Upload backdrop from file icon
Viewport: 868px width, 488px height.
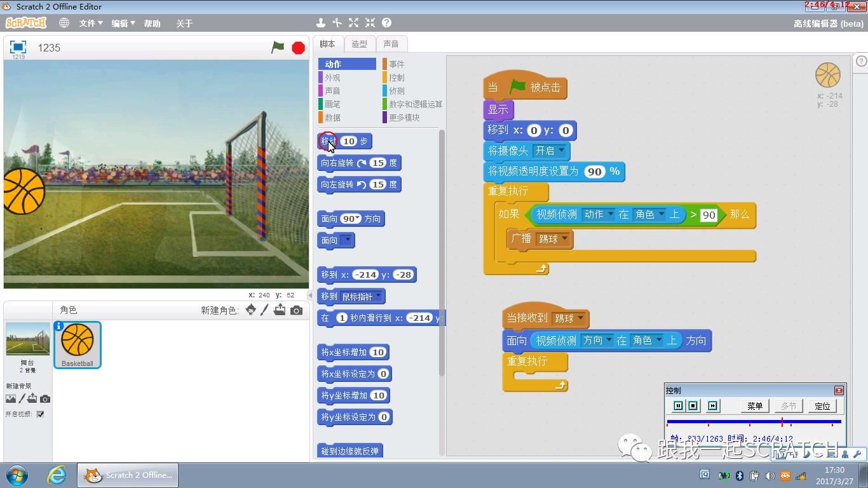pos(32,398)
